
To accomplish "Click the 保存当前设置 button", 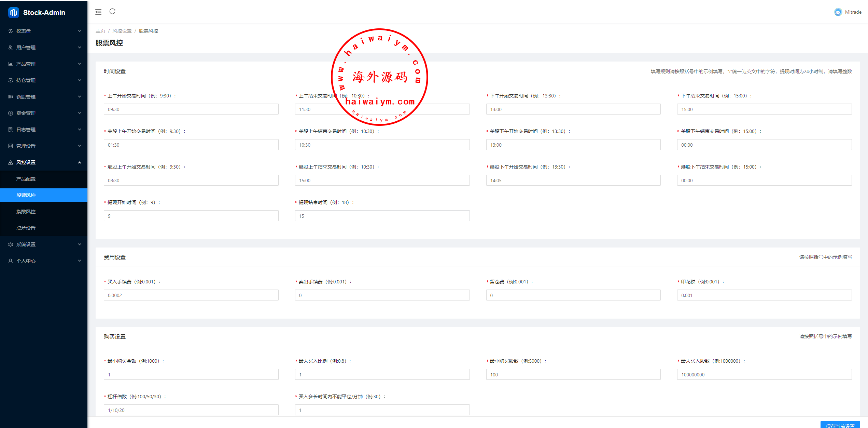I will click(x=840, y=425).
